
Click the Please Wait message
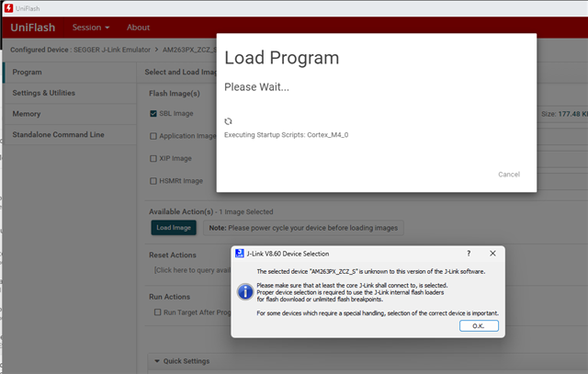pyautogui.click(x=256, y=87)
